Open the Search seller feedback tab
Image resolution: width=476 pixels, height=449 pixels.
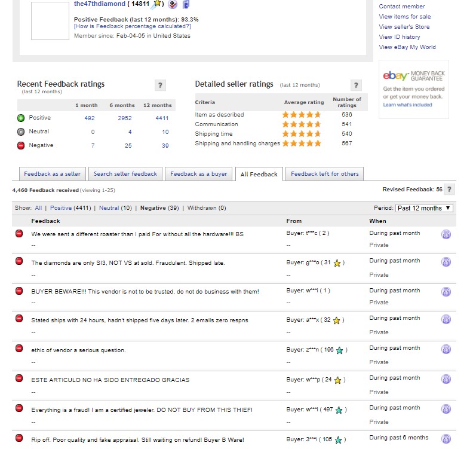point(125,174)
